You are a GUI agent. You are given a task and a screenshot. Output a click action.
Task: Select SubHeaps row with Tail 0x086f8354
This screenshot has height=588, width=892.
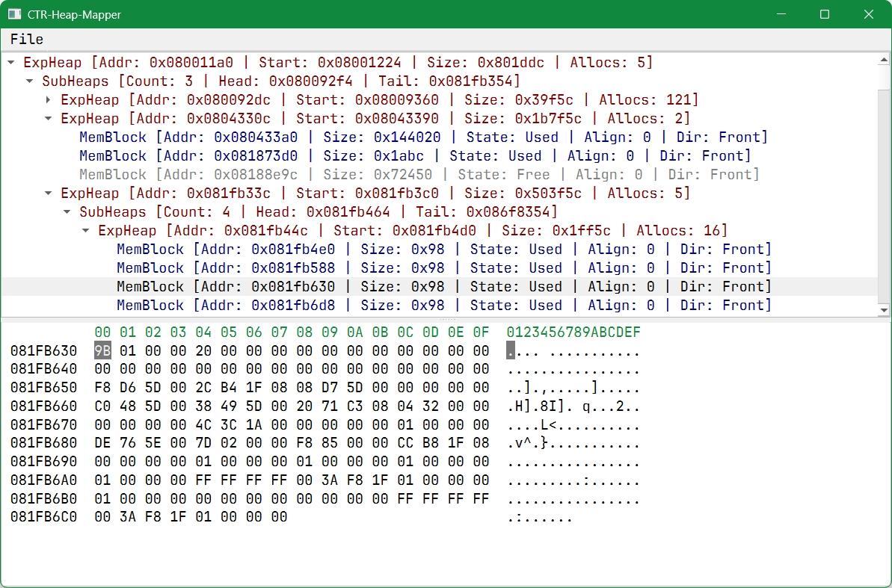[319, 212]
